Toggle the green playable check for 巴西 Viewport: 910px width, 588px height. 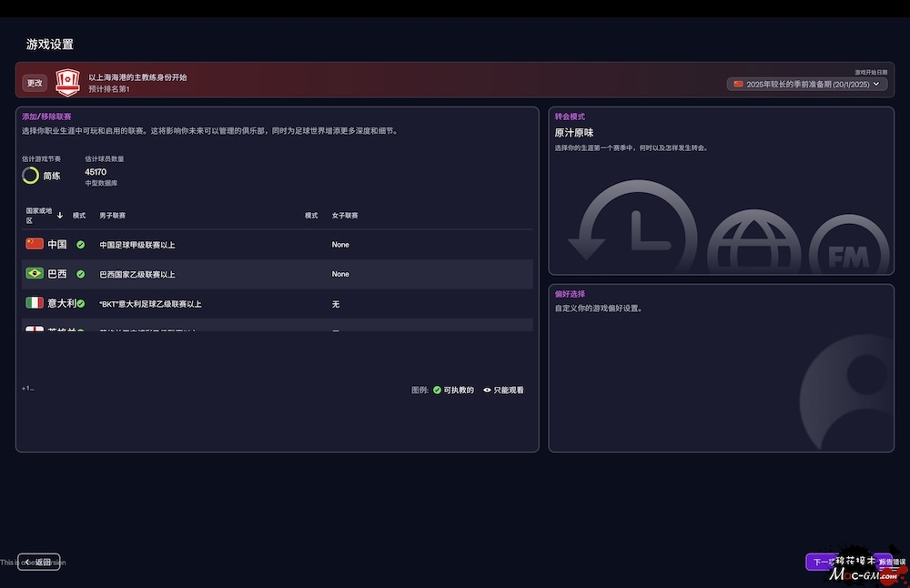pos(80,274)
